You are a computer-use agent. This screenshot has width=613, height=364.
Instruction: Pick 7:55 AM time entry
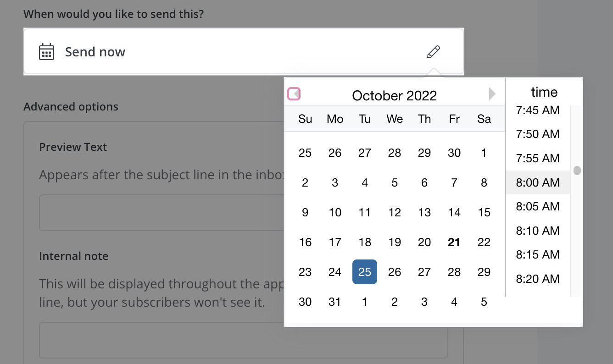(538, 159)
